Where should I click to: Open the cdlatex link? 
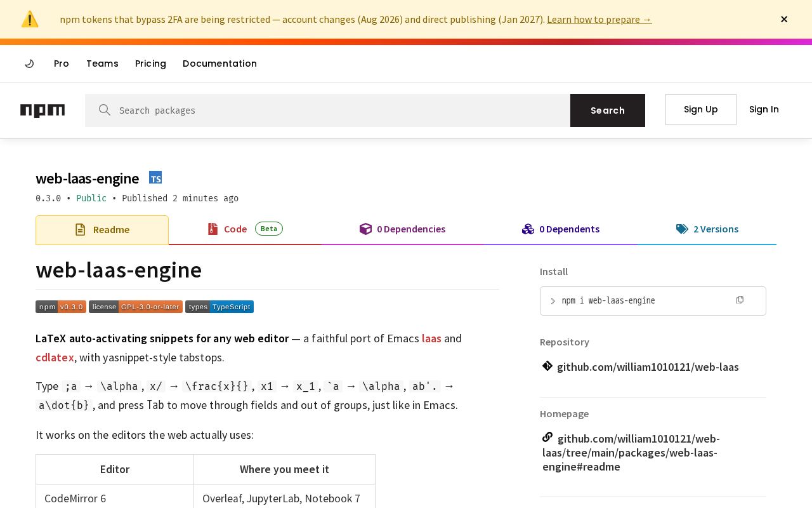(55, 358)
